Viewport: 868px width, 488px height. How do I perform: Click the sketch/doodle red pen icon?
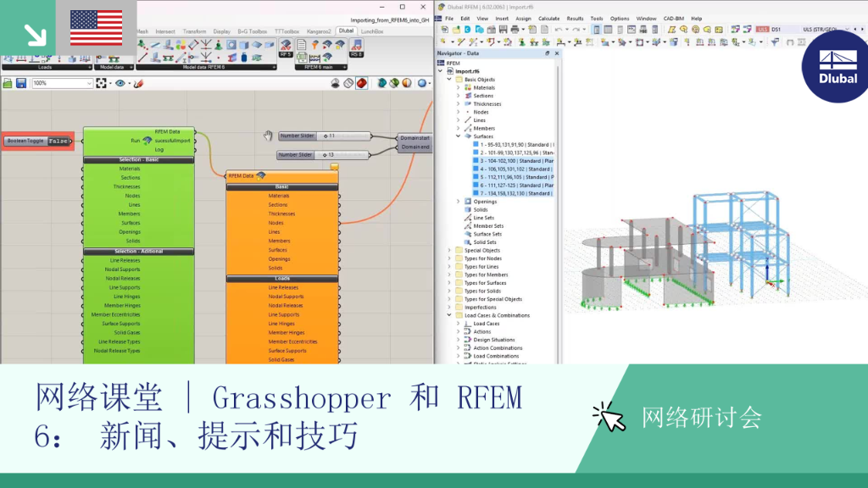[x=138, y=83]
